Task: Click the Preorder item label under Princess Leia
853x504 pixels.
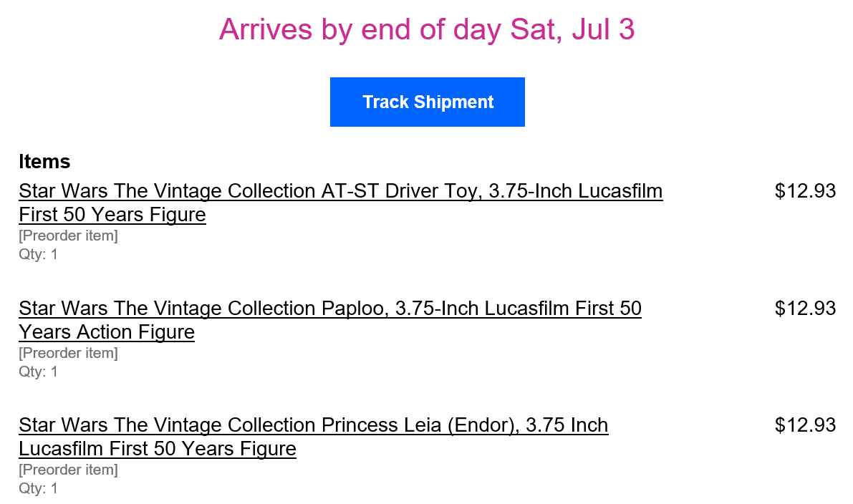Action: click(68, 470)
